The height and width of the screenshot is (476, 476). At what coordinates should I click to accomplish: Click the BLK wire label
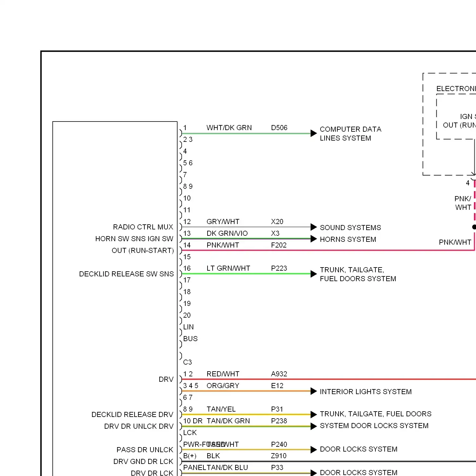(x=213, y=456)
